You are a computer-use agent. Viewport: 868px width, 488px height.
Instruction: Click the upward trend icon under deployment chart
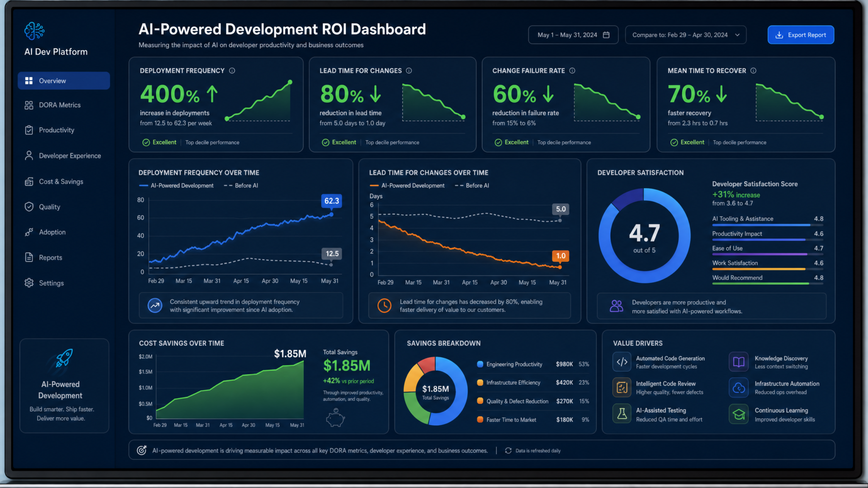tap(155, 305)
